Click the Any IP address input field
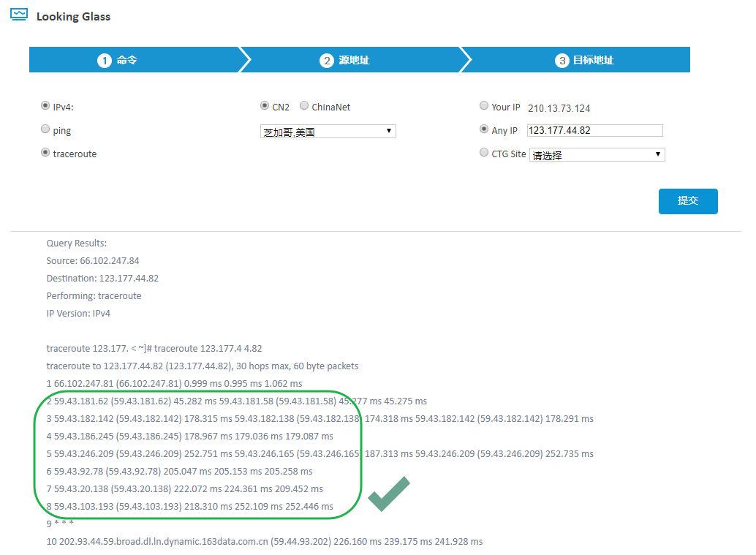This screenshot has width=756, height=555. pyautogui.click(x=594, y=131)
